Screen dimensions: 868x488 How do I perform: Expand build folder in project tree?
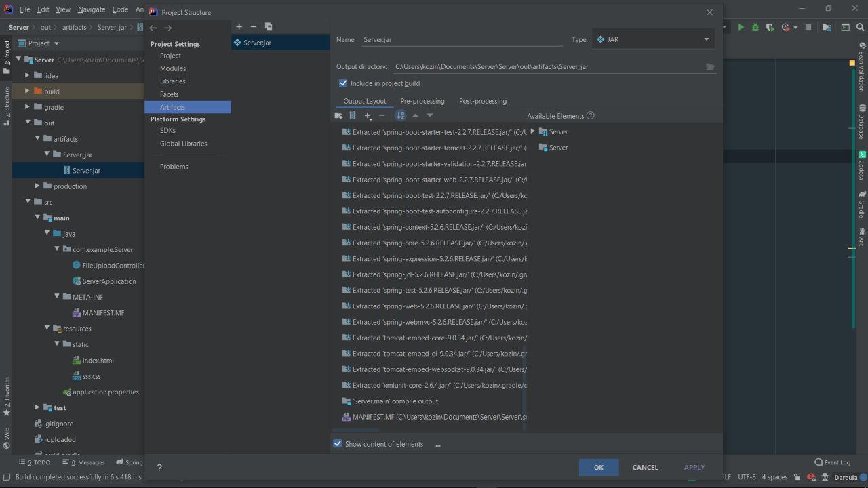click(28, 91)
